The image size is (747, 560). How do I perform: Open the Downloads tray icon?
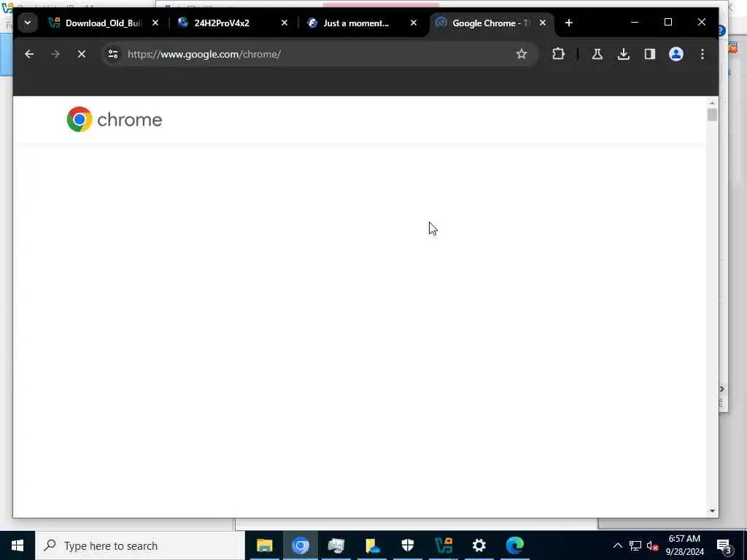pos(624,54)
